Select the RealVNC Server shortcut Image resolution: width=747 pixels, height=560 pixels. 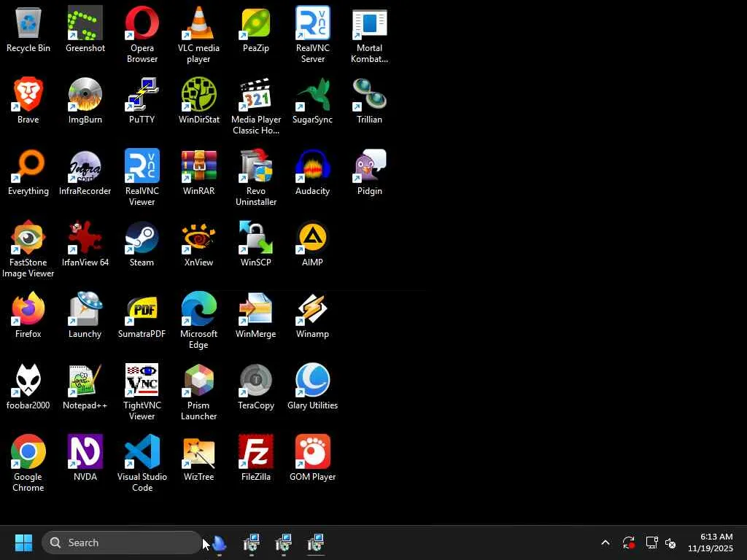point(312,35)
